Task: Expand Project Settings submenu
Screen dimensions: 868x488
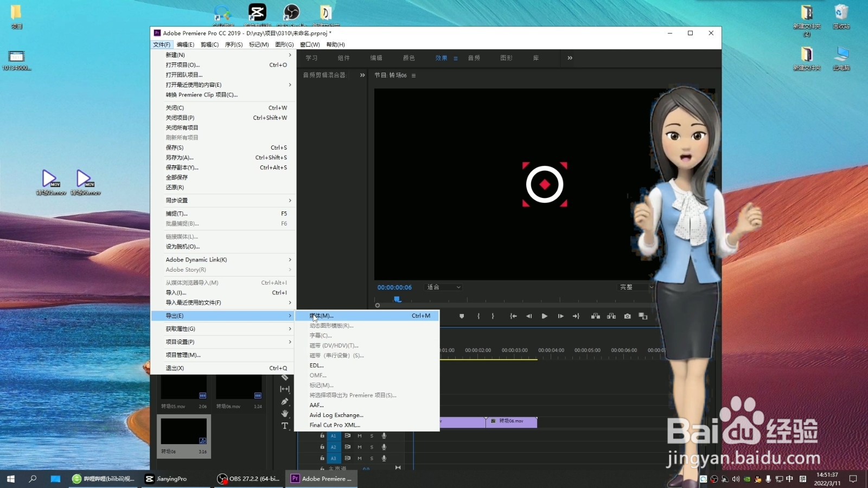Action: pos(224,342)
